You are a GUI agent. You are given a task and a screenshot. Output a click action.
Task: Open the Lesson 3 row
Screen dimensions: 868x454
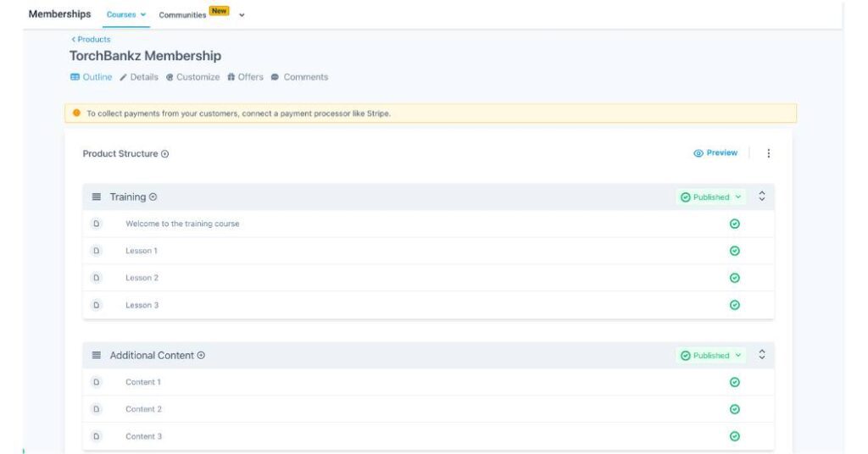click(x=428, y=305)
